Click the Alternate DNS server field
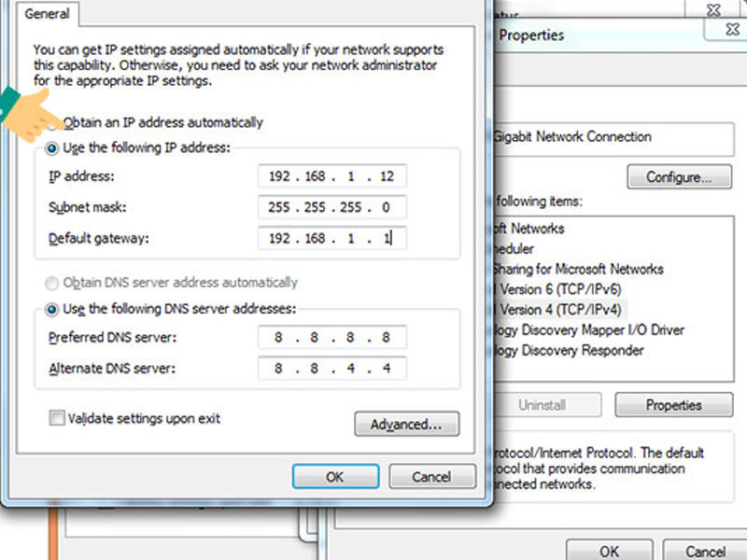747x560 pixels. coord(331,369)
